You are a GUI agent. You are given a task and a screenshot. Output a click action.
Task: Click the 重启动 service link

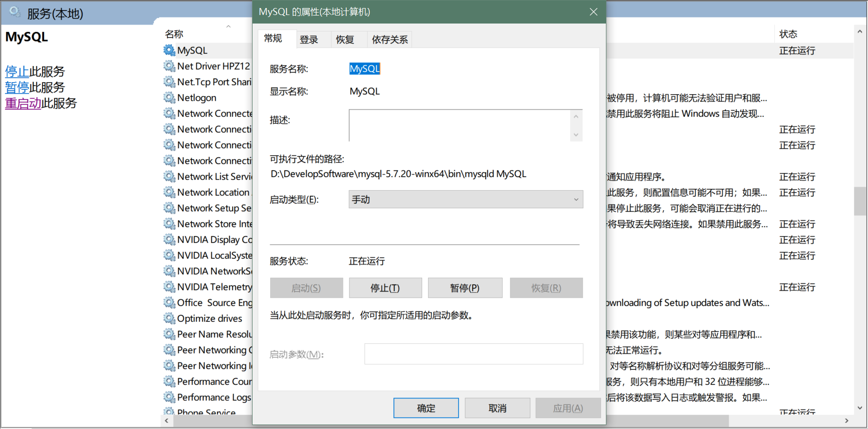(x=23, y=103)
